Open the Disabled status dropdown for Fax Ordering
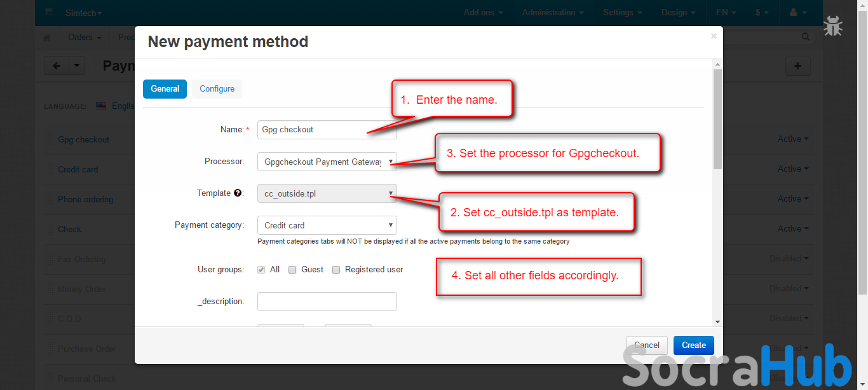The height and width of the screenshot is (390, 868). pyautogui.click(x=789, y=258)
